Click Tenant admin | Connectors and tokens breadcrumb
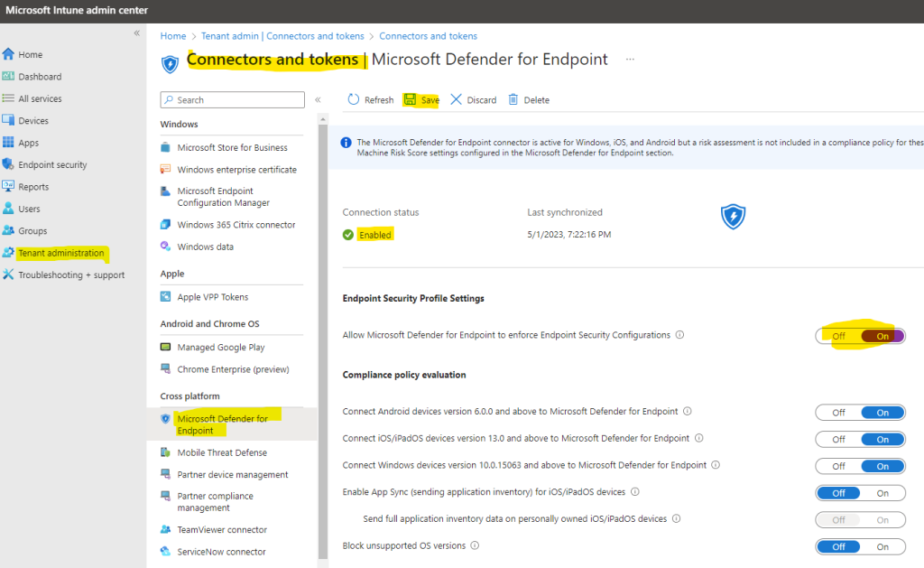This screenshot has width=924, height=568. tap(282, 36)
